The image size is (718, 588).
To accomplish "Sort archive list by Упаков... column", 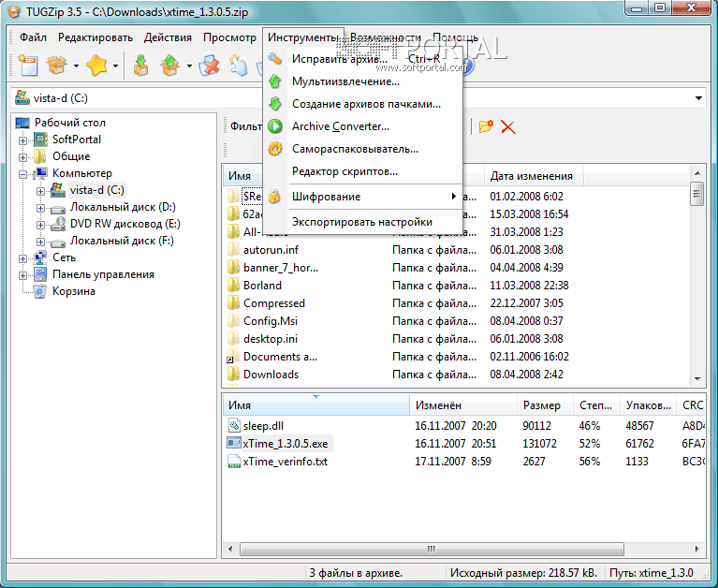I will click(648, 405).
